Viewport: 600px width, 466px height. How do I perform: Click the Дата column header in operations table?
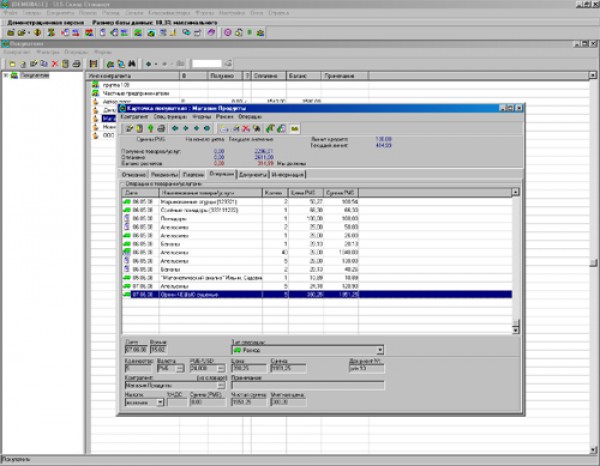[x=140, y=192]
